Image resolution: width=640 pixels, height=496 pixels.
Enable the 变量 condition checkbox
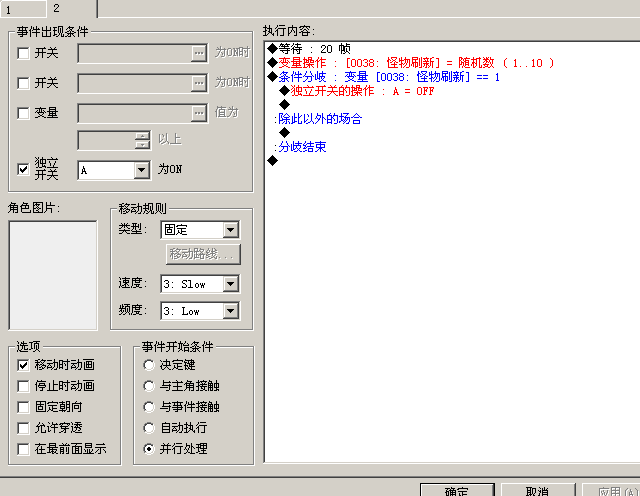pyautogui.click(x=23, y=113)
